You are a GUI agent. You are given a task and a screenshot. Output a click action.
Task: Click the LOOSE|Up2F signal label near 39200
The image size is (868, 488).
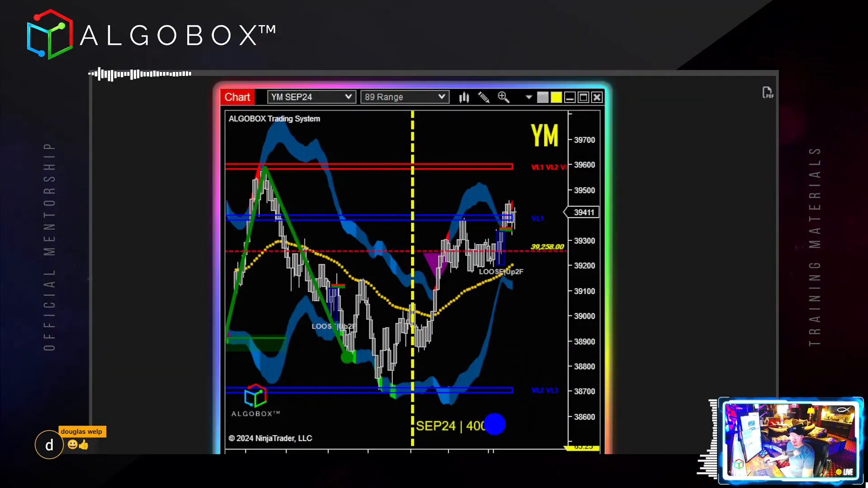[501, 272]
